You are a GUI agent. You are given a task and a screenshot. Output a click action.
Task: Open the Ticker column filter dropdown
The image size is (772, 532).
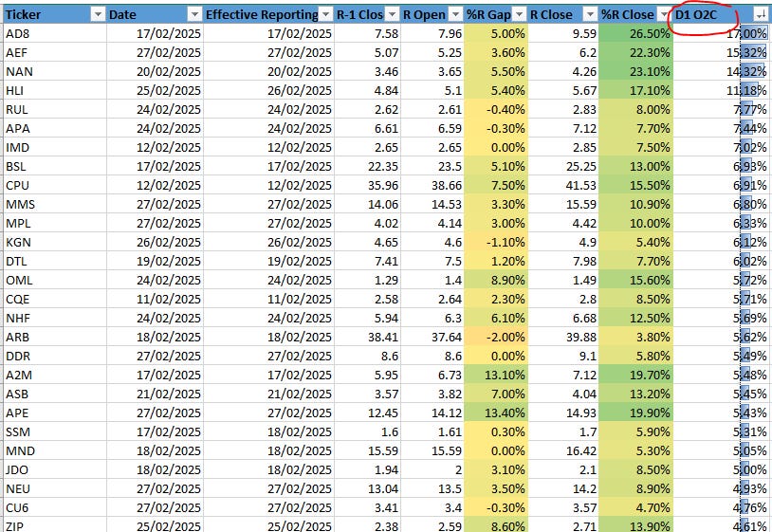click(x=98, y=15)
